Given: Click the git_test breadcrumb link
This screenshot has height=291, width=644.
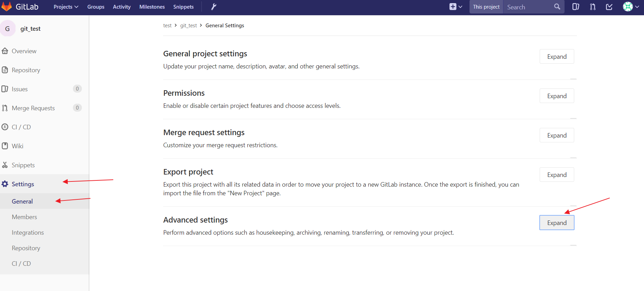Looking at the screenshot, I should tap(188, 26).
